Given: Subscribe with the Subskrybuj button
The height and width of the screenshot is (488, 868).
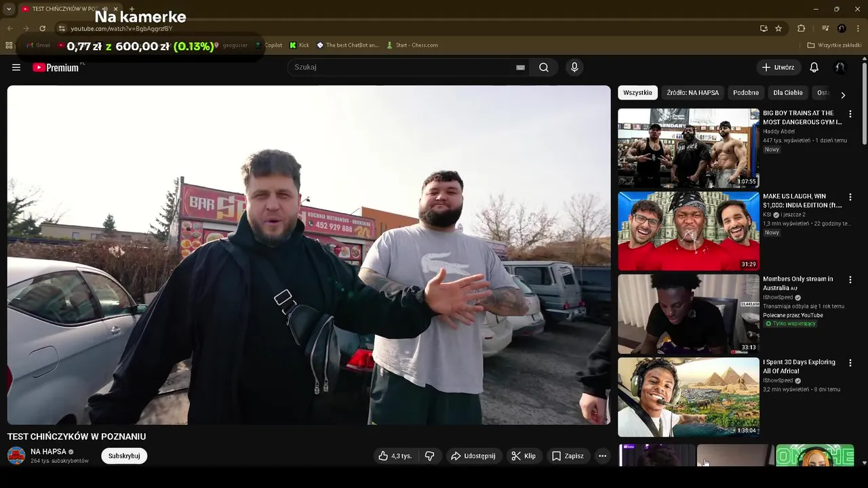Looking at the screenshot, I should point(124,456).
